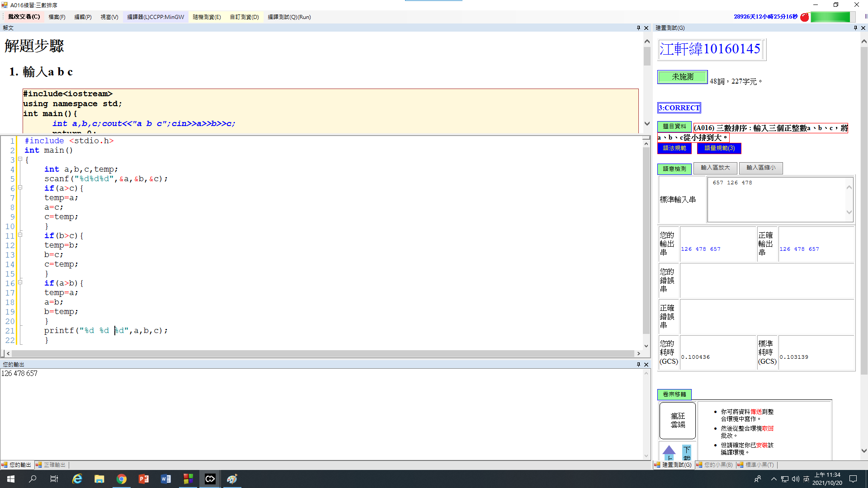Open the code editor app from the taskbar
Screen dimensions: 868x488
(x=210, y=479)
